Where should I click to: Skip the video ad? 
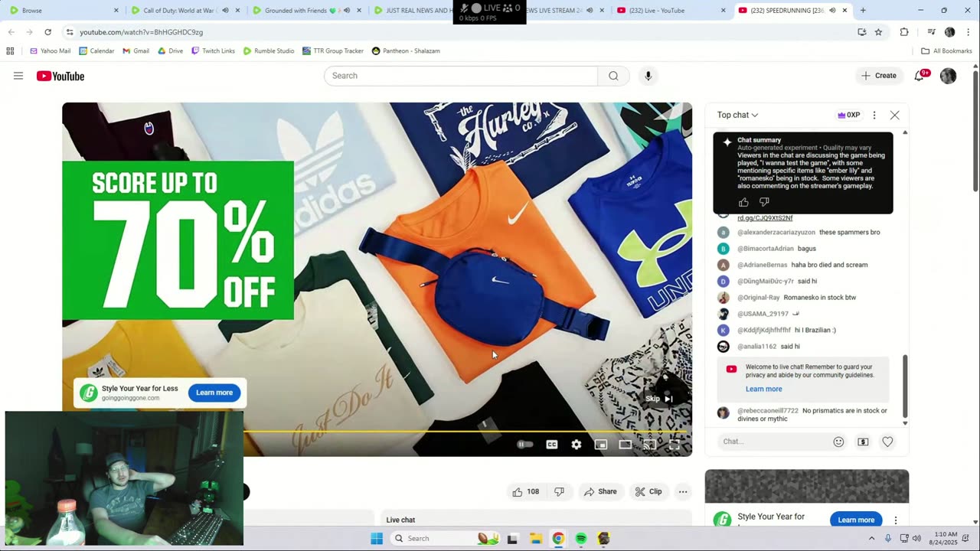point(659,399)
